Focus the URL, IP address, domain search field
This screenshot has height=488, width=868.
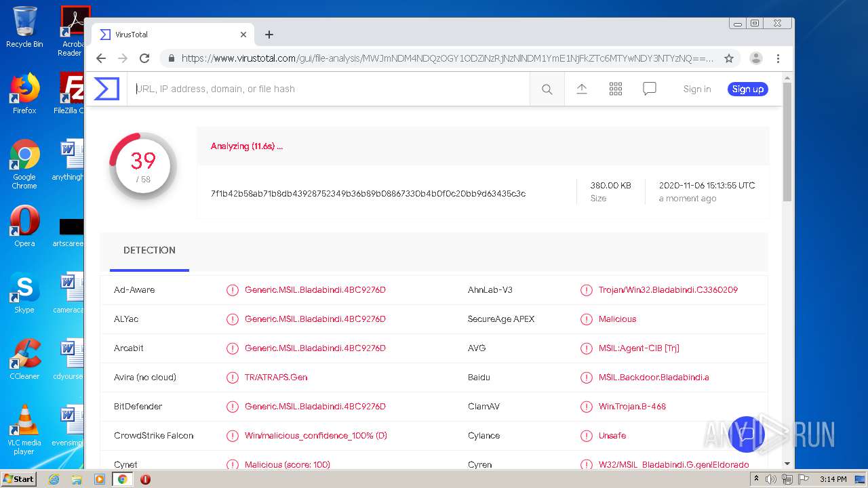tap(328, 89)
